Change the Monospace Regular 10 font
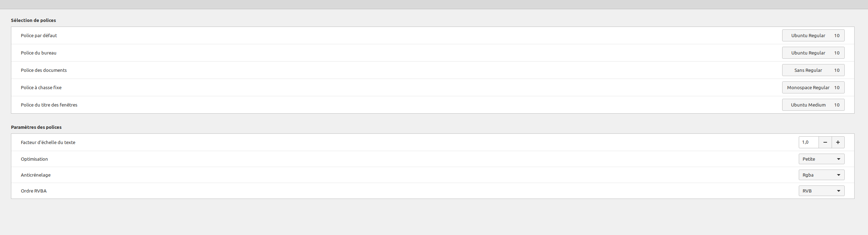Image resolution: width=868 pixels, height=235 pixels. [813, 87]
